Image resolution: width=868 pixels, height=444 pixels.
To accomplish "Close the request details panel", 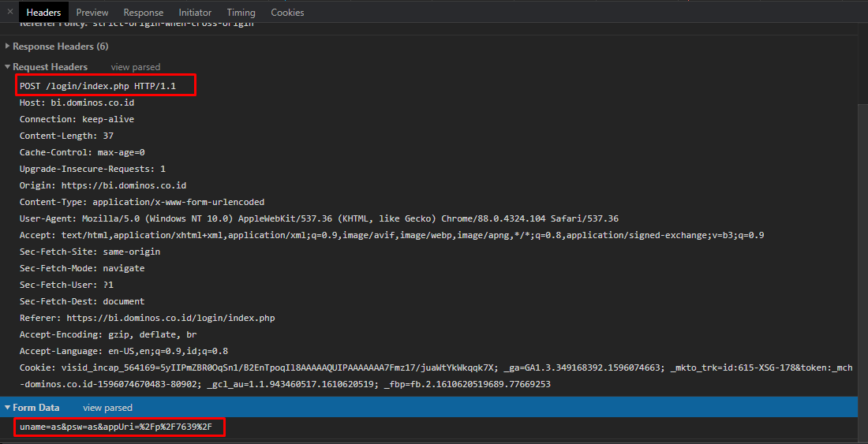I will point(9,12).
